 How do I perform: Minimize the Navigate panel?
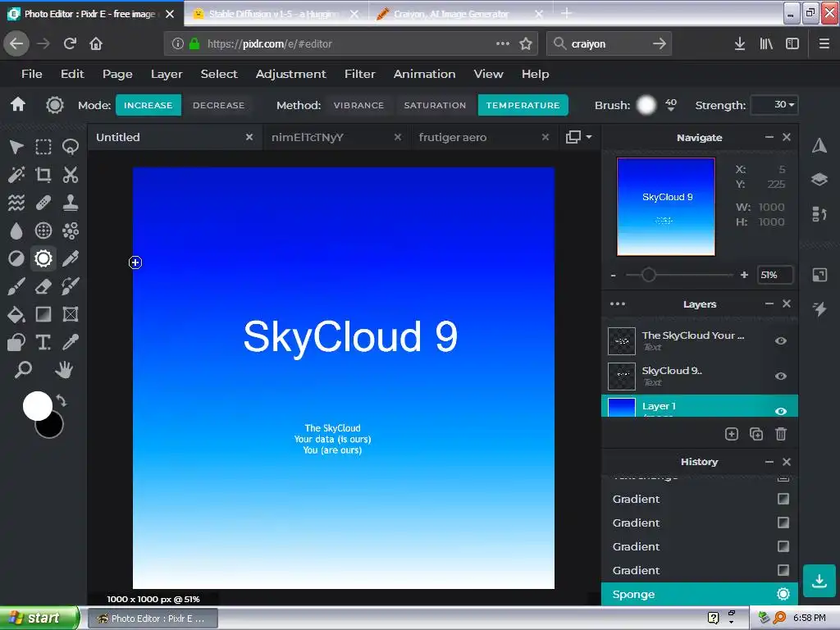coord(769,137)
